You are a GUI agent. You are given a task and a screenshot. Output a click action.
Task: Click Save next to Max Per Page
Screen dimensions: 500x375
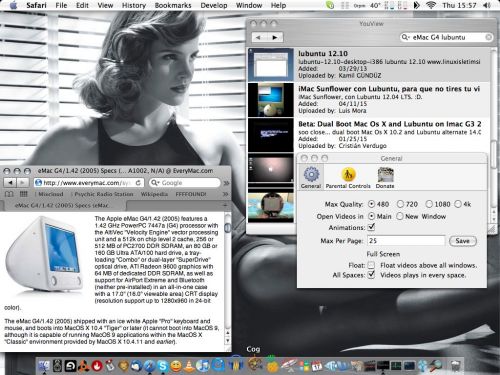coord(463,241)
